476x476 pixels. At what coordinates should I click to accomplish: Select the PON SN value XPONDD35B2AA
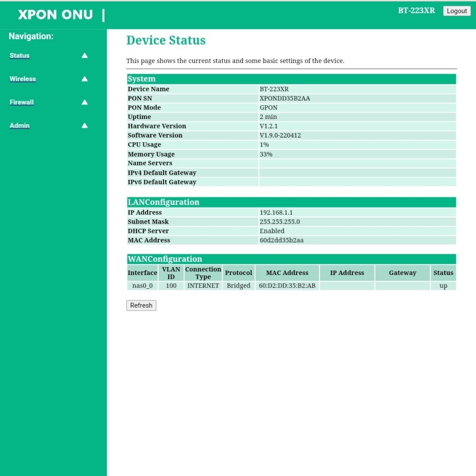(286, 98)
